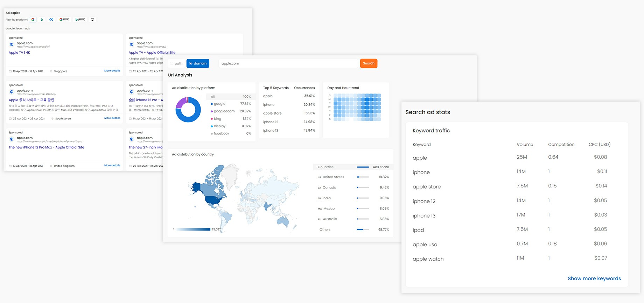Click the Volume column header
644x303 pixels.
tap(525, 144)
